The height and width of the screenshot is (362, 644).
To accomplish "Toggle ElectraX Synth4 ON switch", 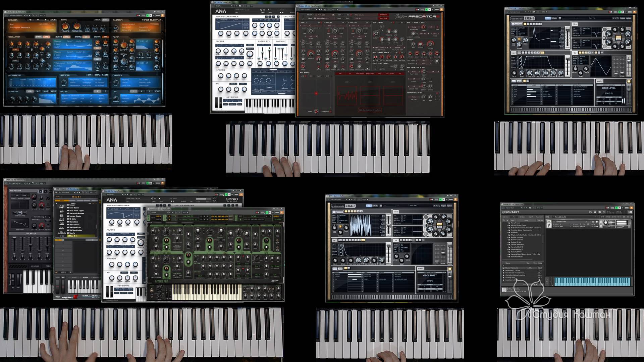I will coord(105,37).
